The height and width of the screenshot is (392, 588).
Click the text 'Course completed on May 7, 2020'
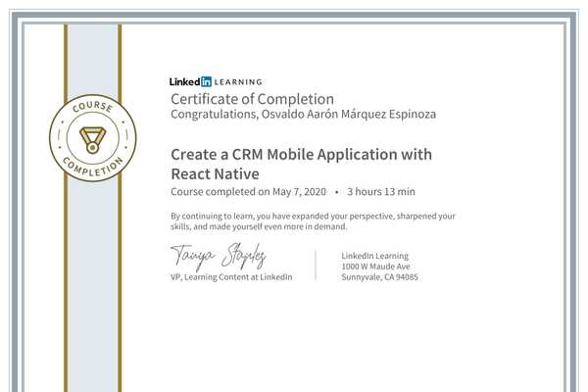tap(248, 192)
